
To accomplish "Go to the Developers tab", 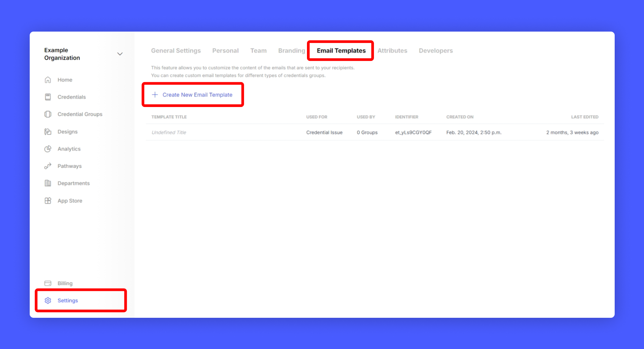I will point(436,51).
